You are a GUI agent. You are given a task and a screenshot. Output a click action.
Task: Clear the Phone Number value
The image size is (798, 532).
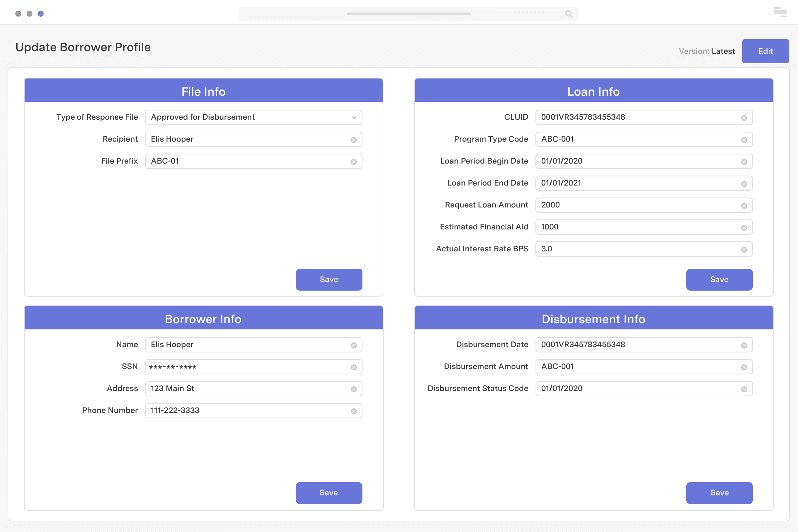point(354,411)
